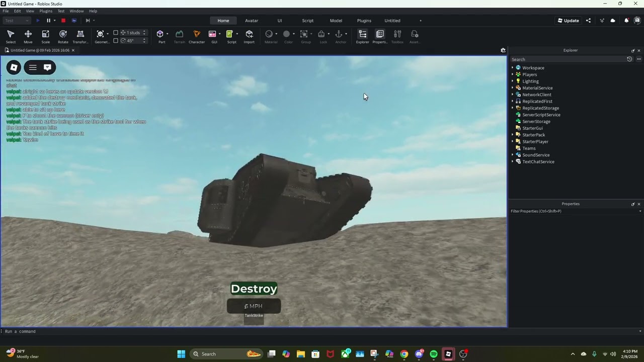Enable the move snap studs checkbox
644x362 pixels.
coord(116,33)
